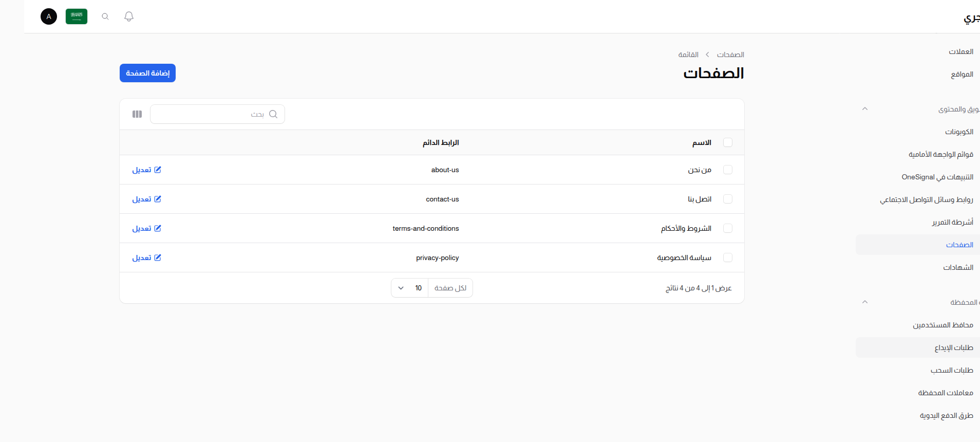Switch language via Saudi flag icon
Screen dimensions: 980x442
point(77,16)
